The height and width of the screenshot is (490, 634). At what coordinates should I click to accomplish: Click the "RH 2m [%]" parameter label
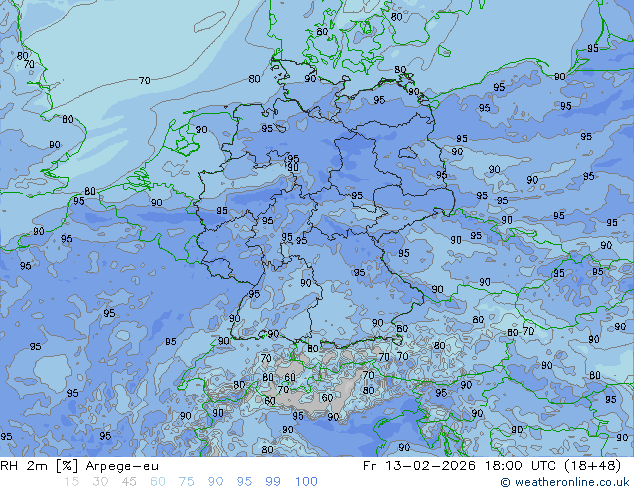(39, 466)
